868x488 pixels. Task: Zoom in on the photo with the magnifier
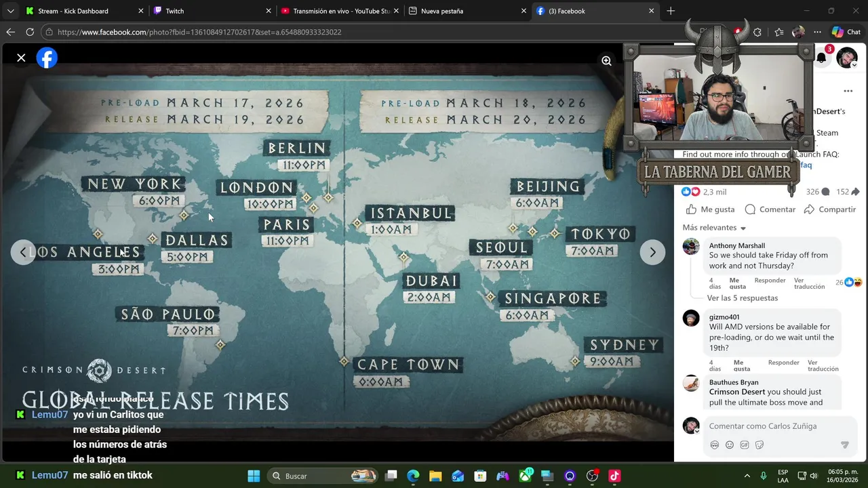[606, 61]
